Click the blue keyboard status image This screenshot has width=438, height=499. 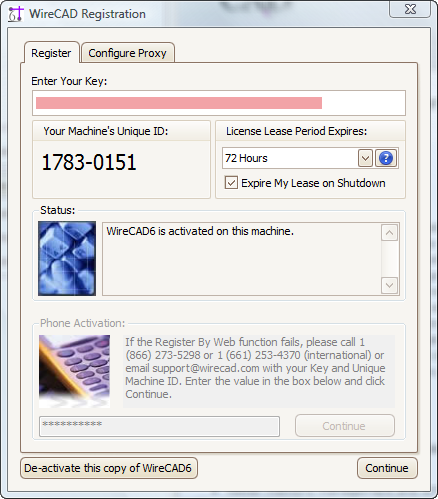[67, 258]
